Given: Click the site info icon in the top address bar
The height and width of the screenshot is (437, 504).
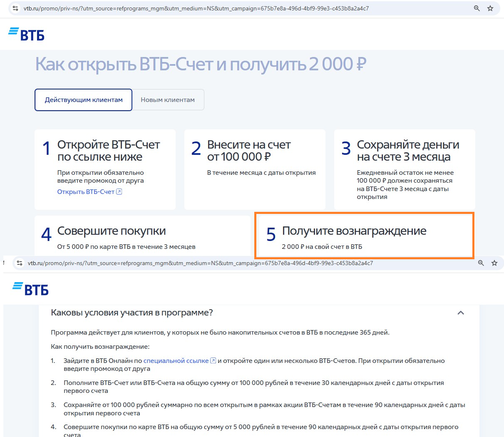Looking at the screenshot, I should point(15,8).
